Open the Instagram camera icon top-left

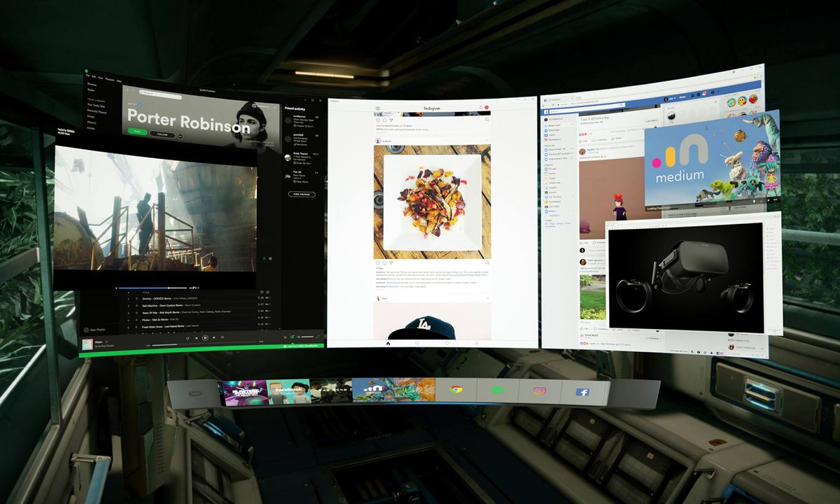[377, 108]
